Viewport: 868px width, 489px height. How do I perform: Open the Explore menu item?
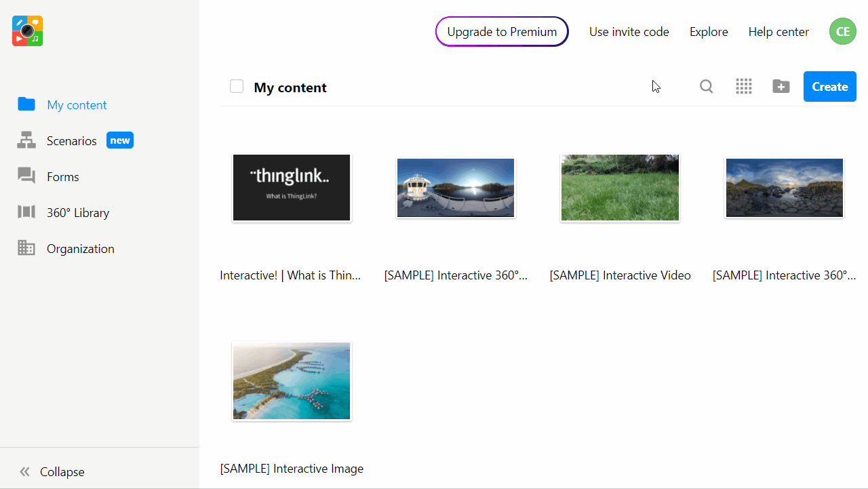[x=708, y=31]
